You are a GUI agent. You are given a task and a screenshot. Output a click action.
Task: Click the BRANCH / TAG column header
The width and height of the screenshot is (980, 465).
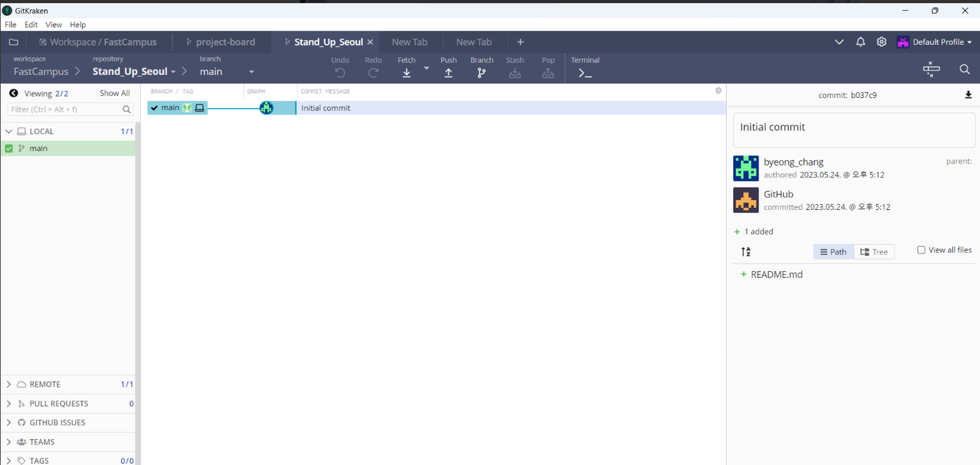(x=172, y=92)
